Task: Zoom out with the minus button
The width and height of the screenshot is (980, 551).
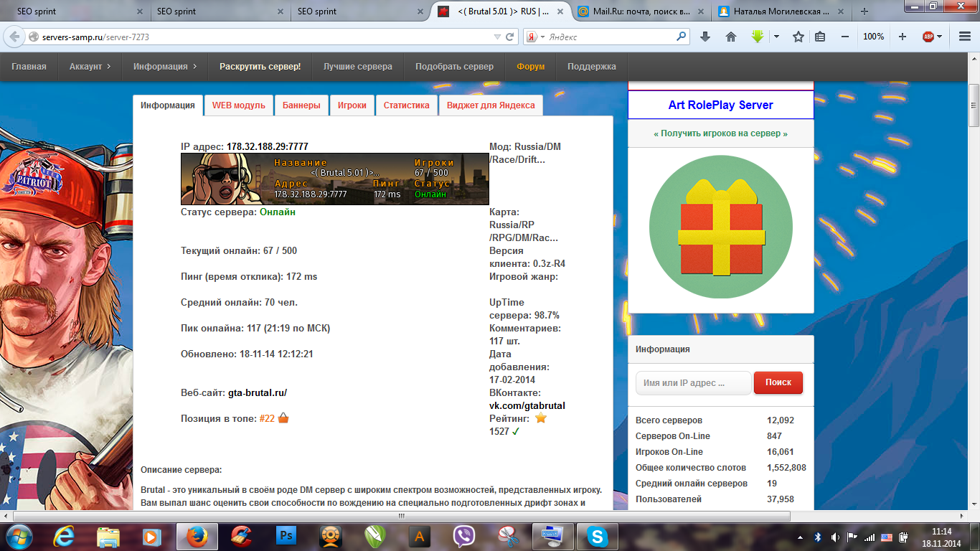Action: point(845,37)
